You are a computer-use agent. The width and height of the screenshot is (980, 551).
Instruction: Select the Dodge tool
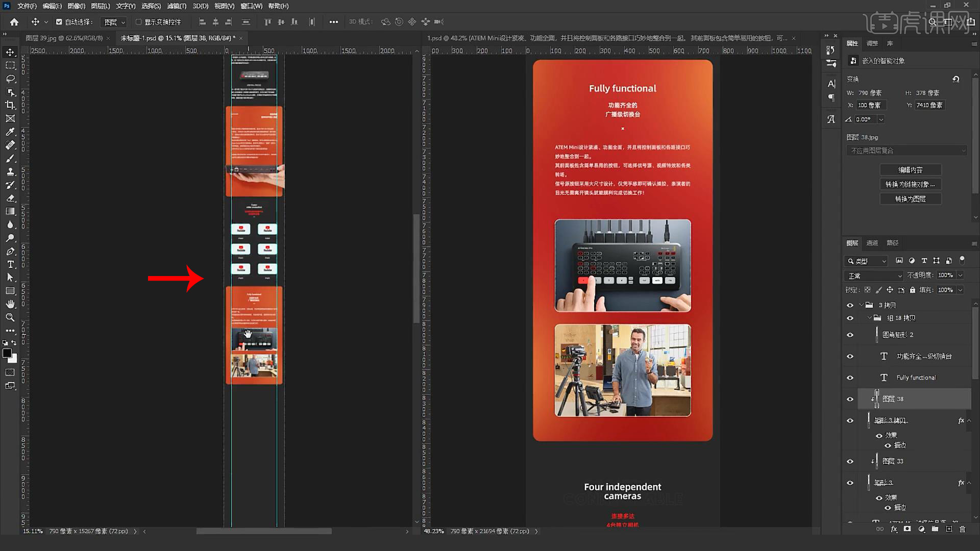pos(10,238)
